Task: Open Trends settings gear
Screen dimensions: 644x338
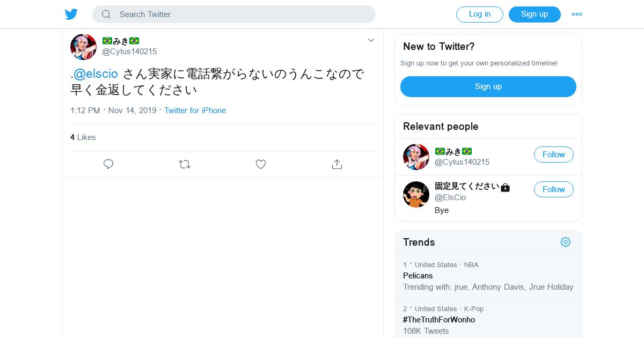Action: click(x=565, y=242)
